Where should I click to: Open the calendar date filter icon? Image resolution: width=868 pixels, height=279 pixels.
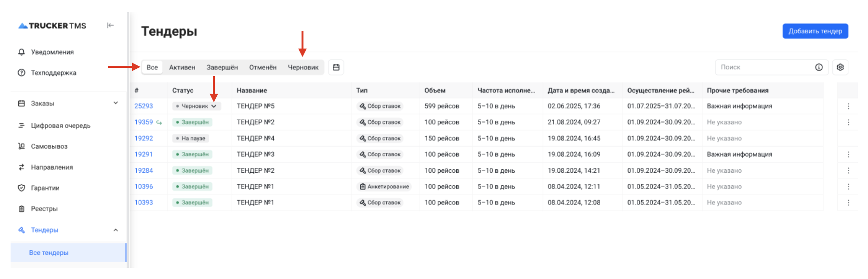[x=336, y=67]
